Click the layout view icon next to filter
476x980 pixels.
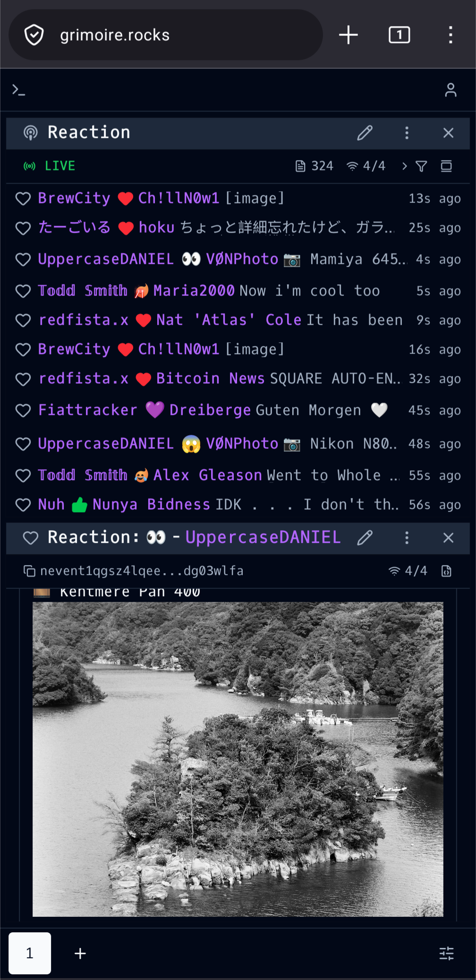tap(446, 166)
